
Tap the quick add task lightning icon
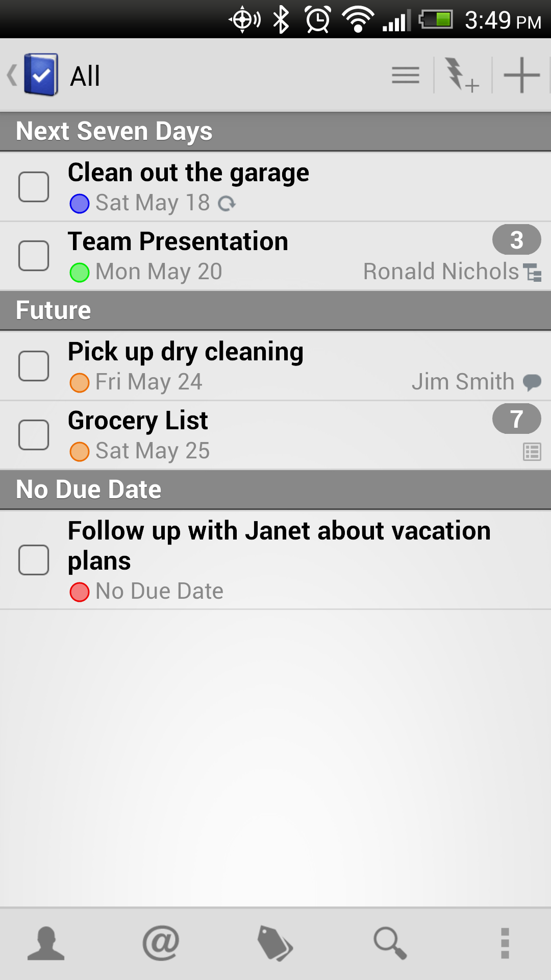point(462,76)
